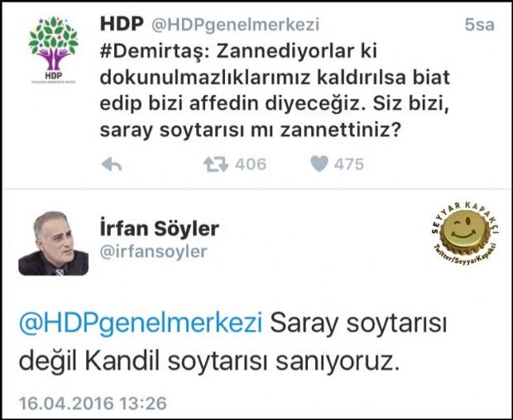
Task: Click the 5sa tweet timestamp
Action: [x=479, y=25]
